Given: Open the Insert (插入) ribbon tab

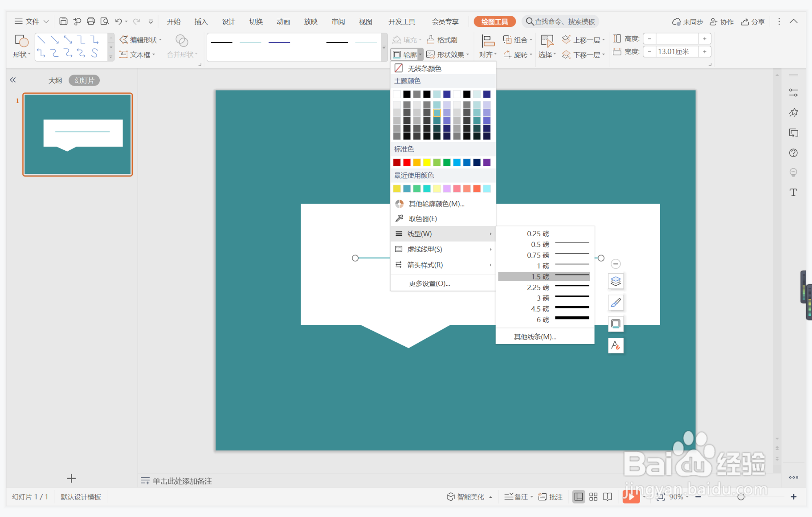Looking at the screenshot, I should point(201,22).
